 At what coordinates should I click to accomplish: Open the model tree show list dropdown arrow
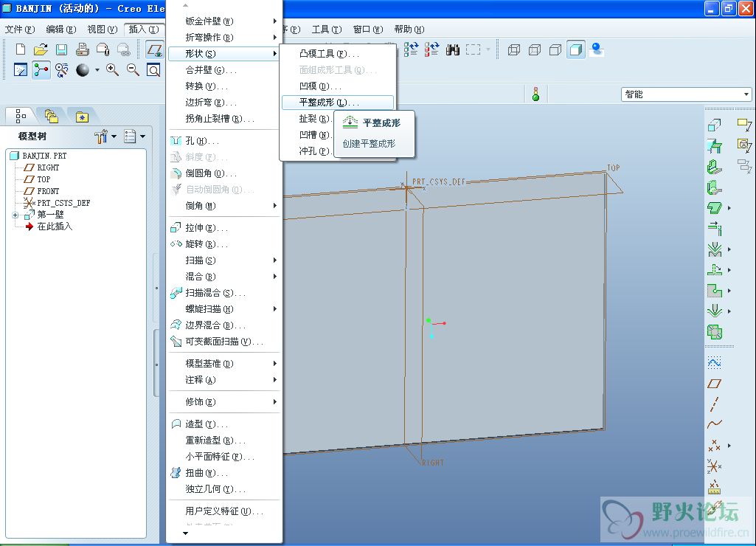(x=142, y=136)
